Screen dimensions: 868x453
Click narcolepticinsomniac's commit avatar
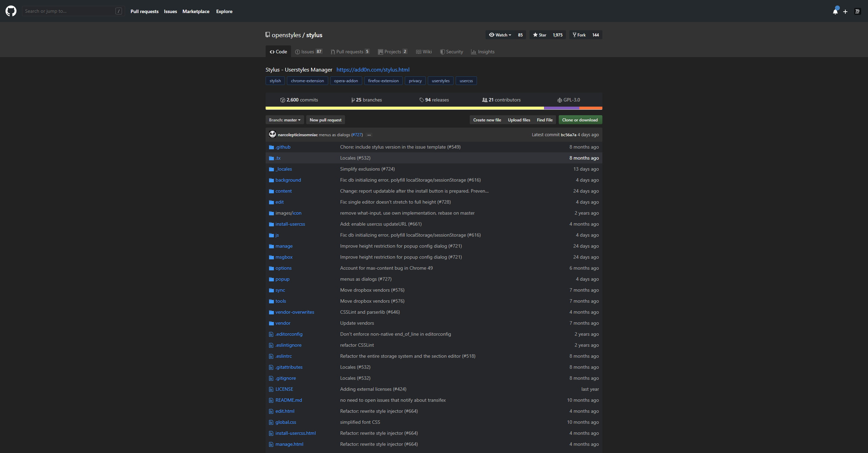272,134
